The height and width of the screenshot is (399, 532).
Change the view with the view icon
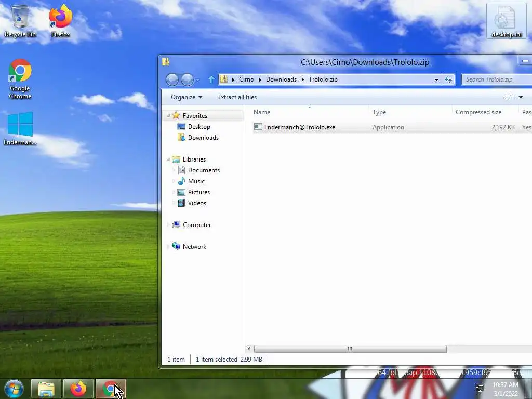point(509,97)
